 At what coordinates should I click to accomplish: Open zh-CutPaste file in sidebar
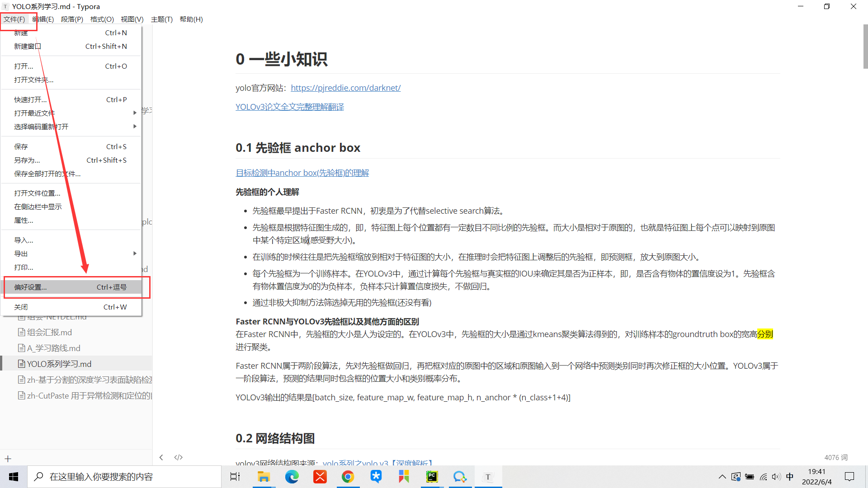pyautogui.click(x=86, y=395)
